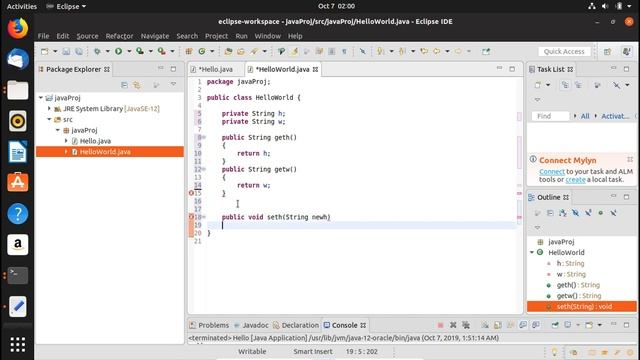The width and height of the screenshot is (640, 360).
Task: Run the program with green play icon
Action: pos(118,51)
